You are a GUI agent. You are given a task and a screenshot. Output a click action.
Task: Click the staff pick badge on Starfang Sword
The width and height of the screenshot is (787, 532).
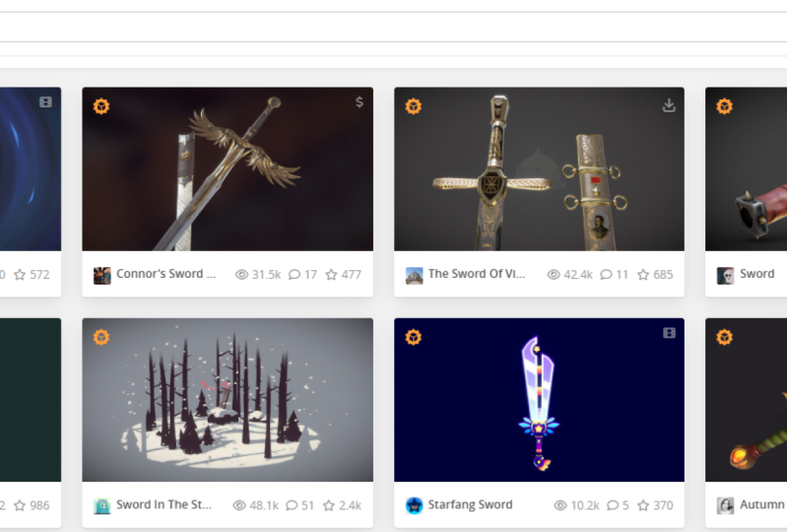tap(414, 337)
